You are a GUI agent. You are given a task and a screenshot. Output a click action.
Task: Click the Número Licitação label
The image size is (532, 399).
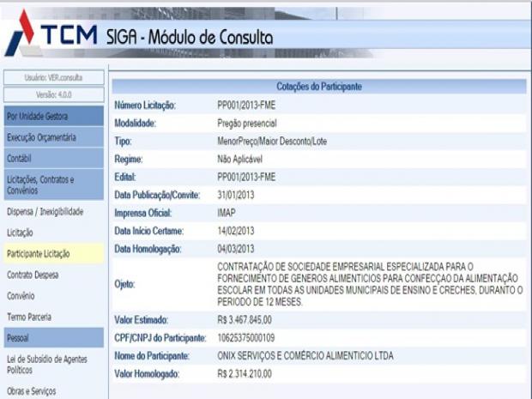[x=145, y=106]
